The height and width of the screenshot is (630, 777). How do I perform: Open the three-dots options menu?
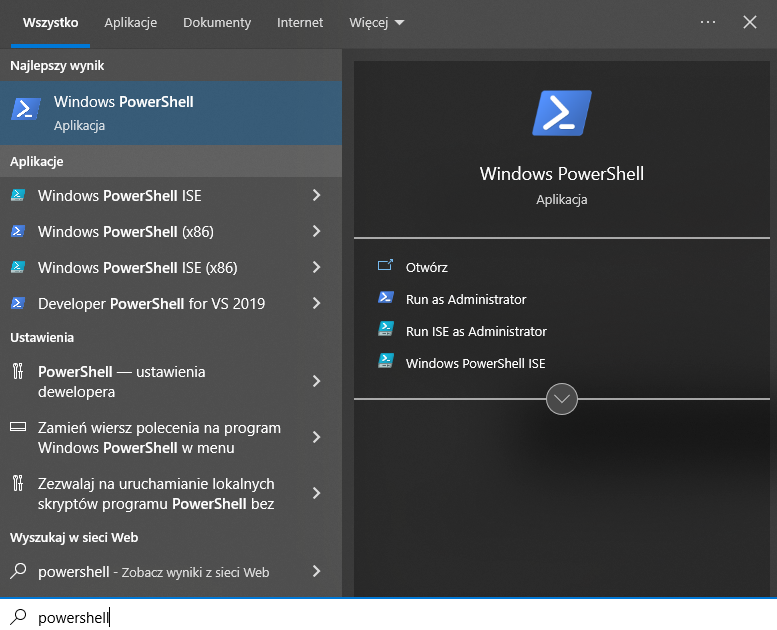(x=708, y=22)
